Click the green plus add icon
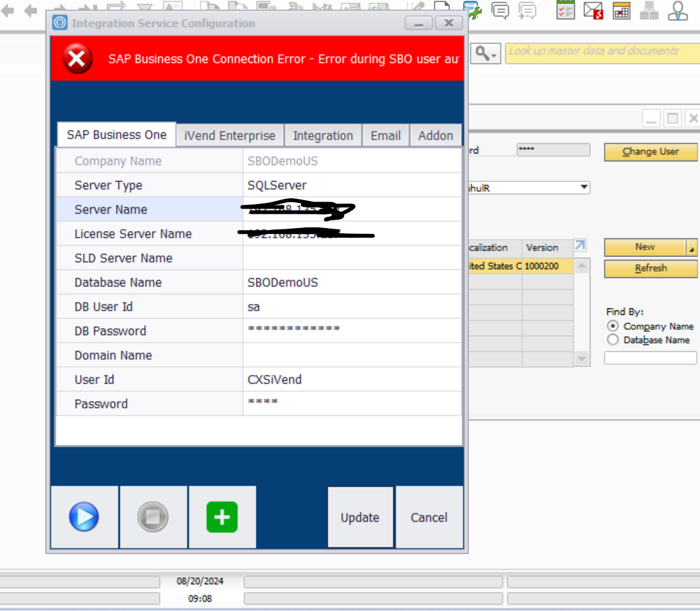This screenshot has height=611, width=700. pos(222,517)
